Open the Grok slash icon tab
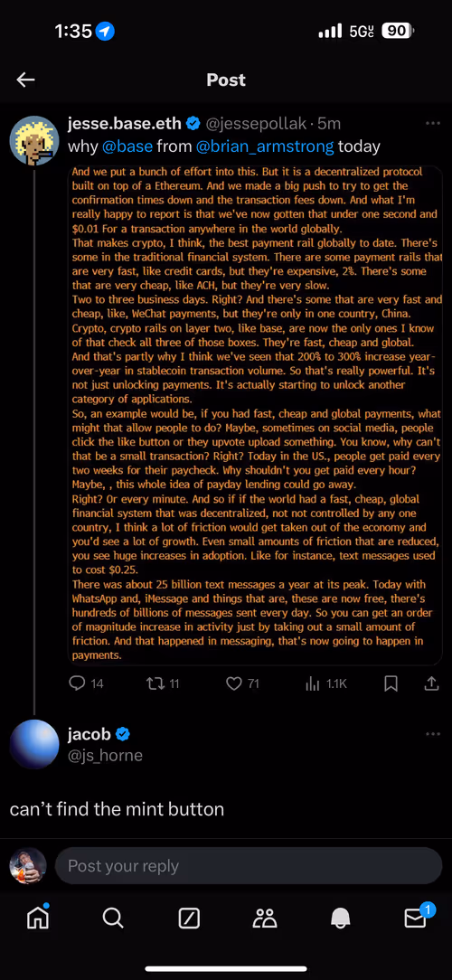The height and width of the screenshot is (980, 452). click(x=189, y=918)
